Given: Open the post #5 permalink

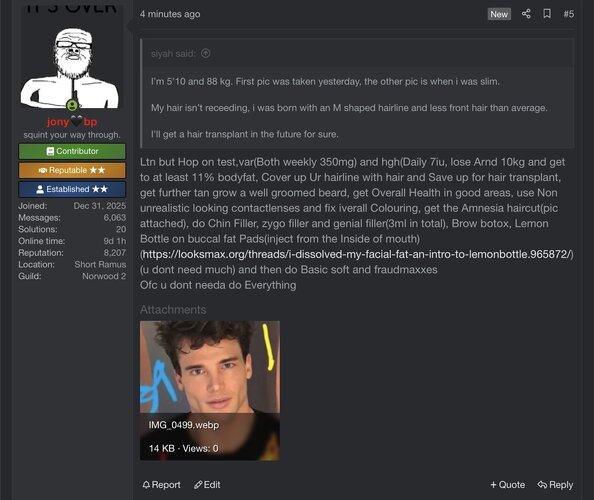Looking at the screenshot, I should (569, 14).
